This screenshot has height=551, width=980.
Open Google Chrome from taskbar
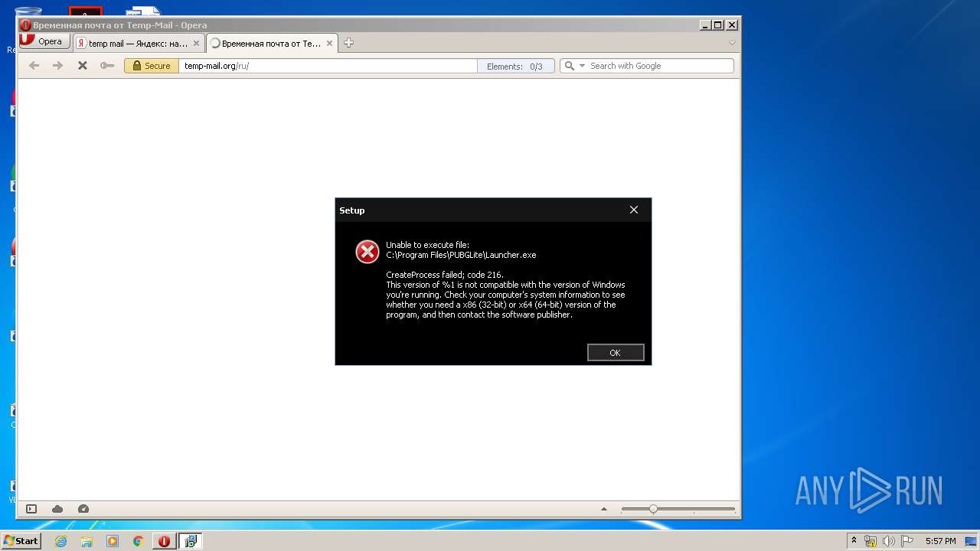point(138,541)
